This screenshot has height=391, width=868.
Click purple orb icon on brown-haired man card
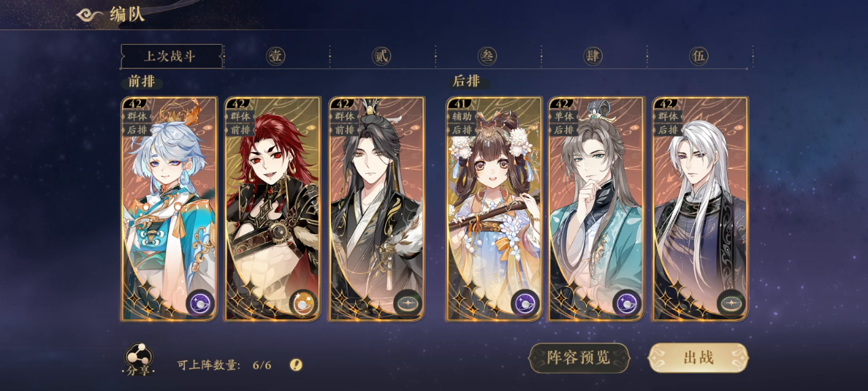tap(627, 303)
